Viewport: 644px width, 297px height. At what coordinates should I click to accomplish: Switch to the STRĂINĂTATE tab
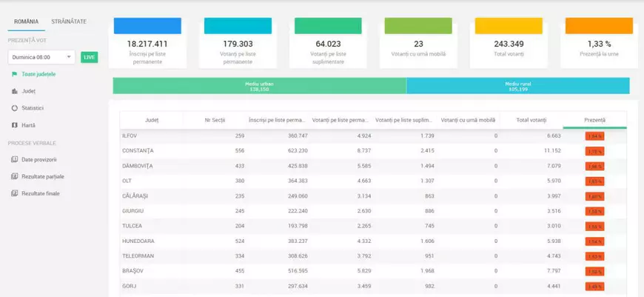(69, 21)
